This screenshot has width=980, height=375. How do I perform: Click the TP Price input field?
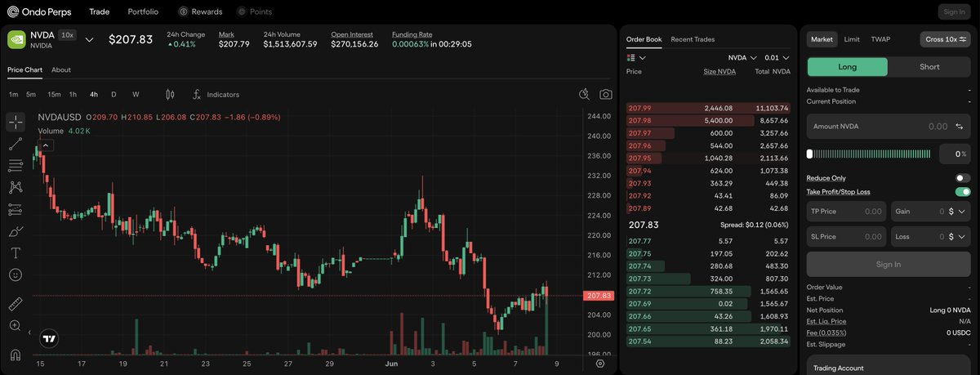(847, 212)
